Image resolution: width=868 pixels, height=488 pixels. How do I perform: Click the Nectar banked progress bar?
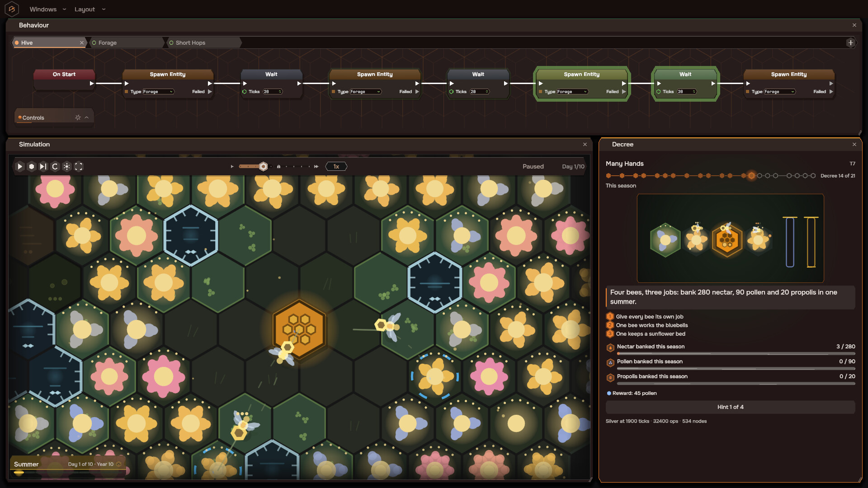coord(736,354)
